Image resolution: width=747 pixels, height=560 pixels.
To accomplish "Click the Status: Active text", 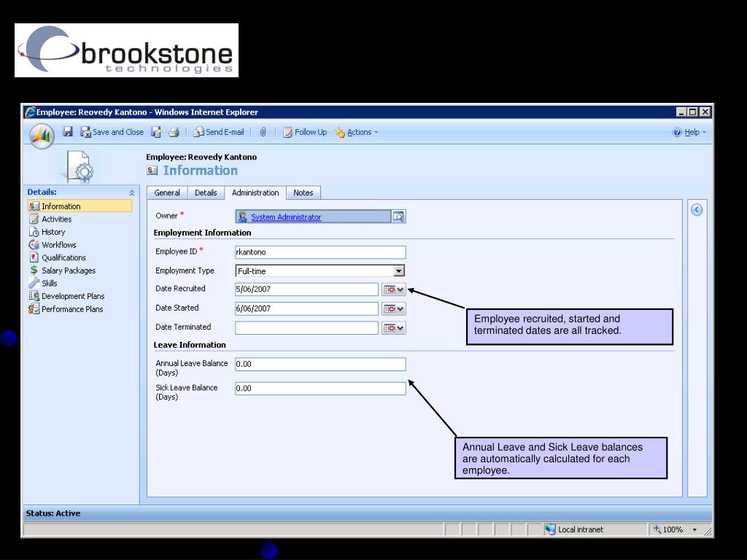I will pos(53,513).
